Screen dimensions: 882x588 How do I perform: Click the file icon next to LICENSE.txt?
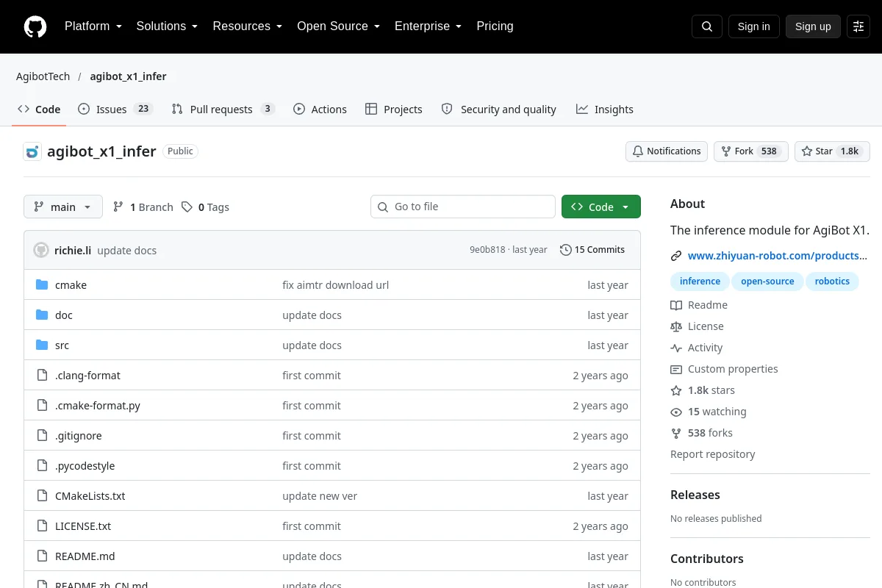[42, 526]
